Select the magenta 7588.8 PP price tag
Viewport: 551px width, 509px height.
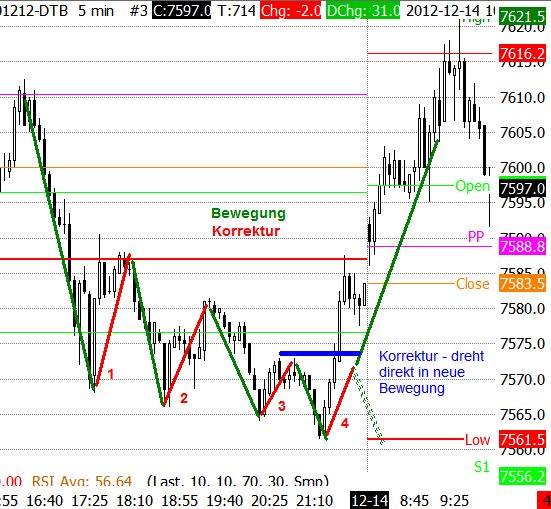522,246
